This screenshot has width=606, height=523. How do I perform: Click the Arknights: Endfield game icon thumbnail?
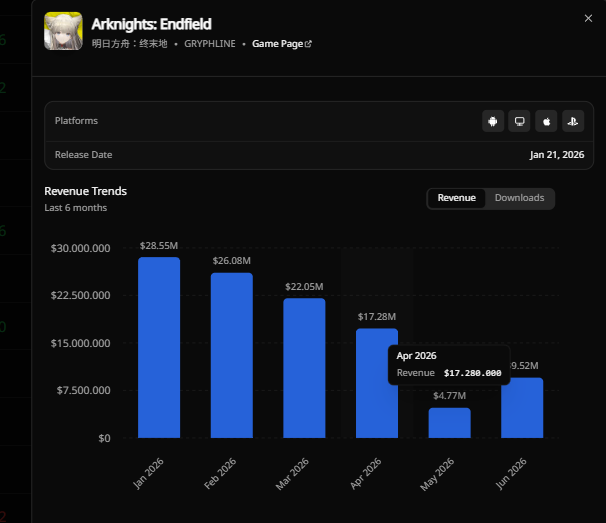point(63,31)
